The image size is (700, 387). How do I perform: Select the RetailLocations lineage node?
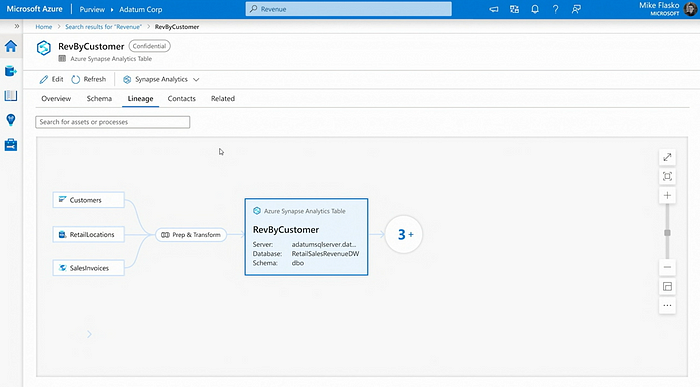pyautogui.click(x=88, y=234)
